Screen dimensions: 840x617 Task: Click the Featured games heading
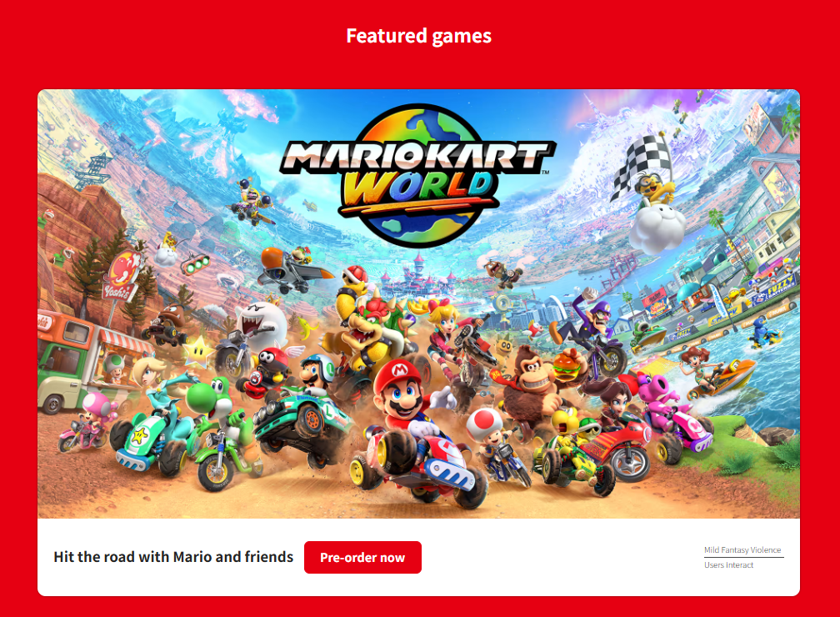[419, 36]
